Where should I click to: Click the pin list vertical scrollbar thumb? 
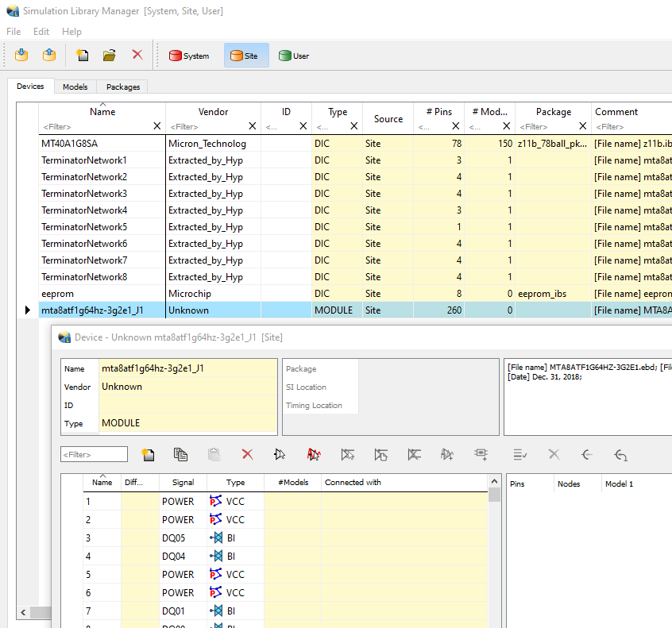494,495
